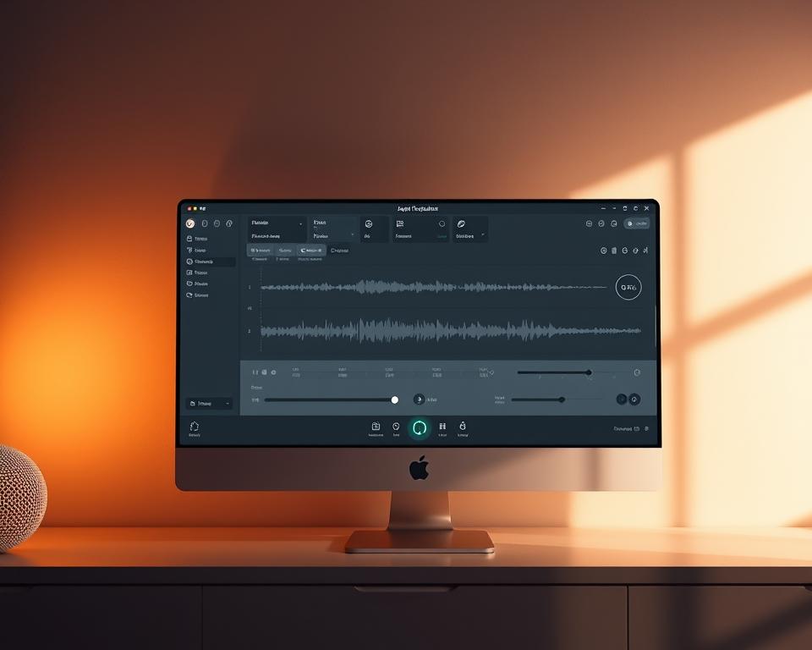812x650 pixels.
Task: Stop playback using the square stop icon
Action: tap(264, 372)
